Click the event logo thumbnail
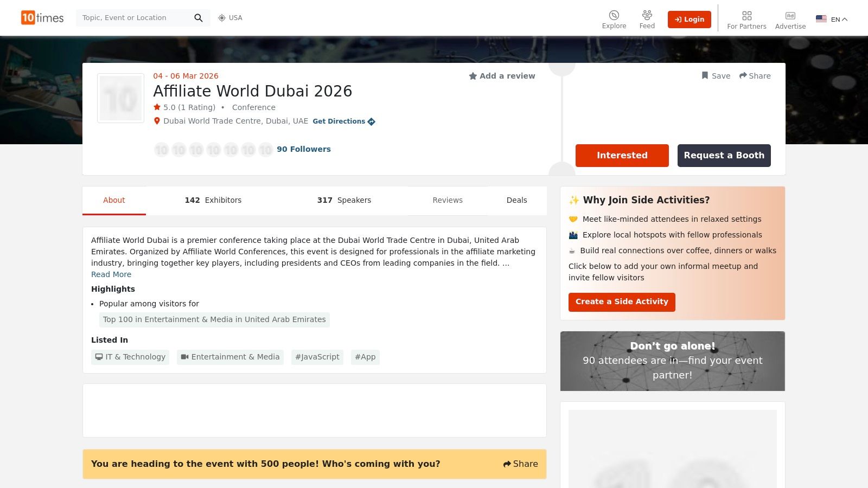 pyautogui.click(x=120, y=98)
